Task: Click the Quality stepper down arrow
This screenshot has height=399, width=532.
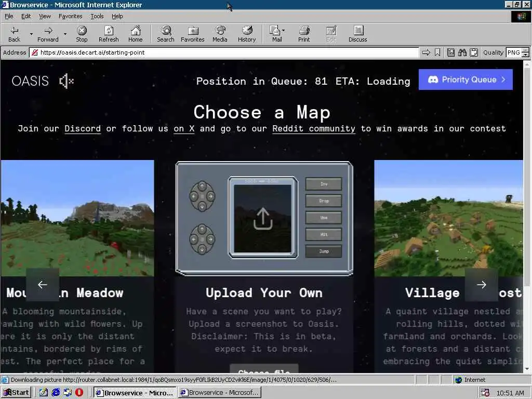Action: click(x=526, y=55)
